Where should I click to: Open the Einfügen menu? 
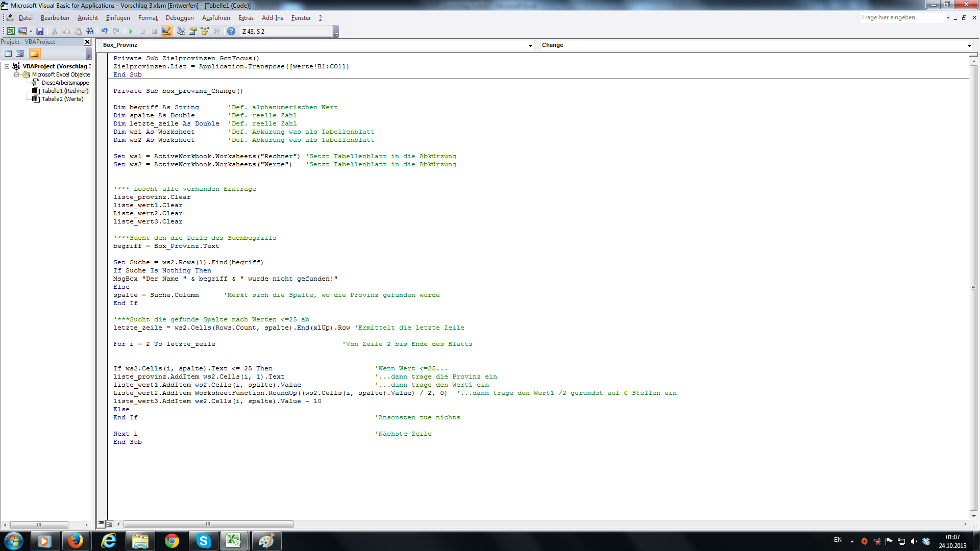(x=118, y=18)
